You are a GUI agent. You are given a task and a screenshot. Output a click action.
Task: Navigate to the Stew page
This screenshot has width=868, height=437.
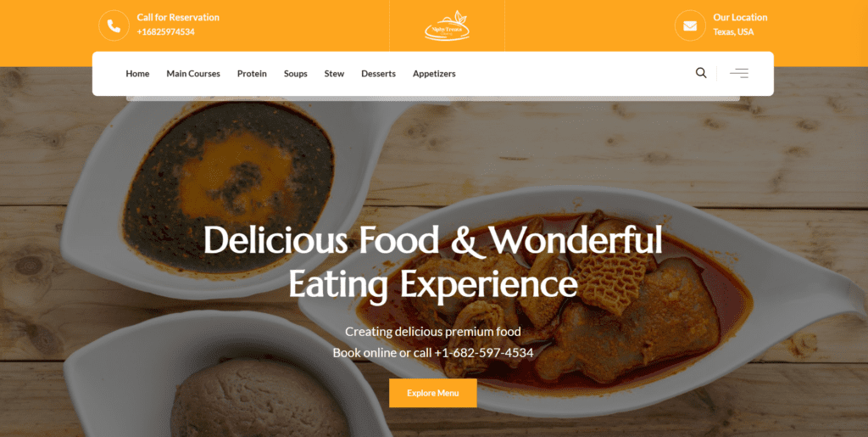[334, 74]
